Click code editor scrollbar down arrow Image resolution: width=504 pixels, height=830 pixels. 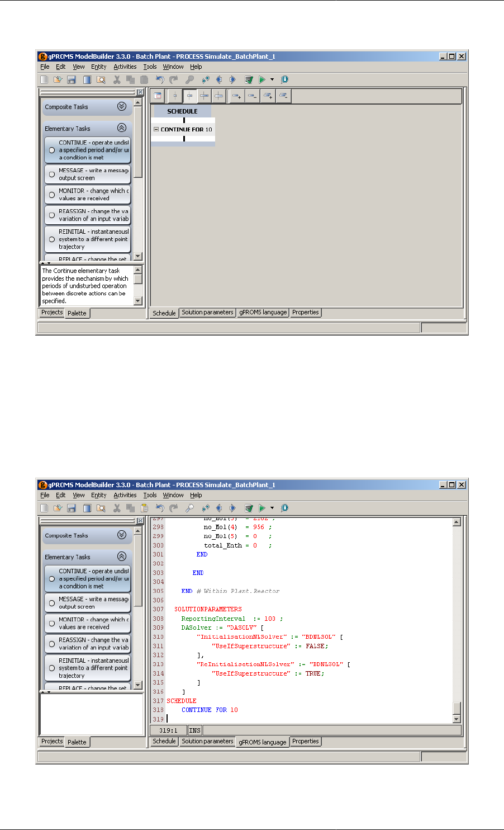coord(457,719)
